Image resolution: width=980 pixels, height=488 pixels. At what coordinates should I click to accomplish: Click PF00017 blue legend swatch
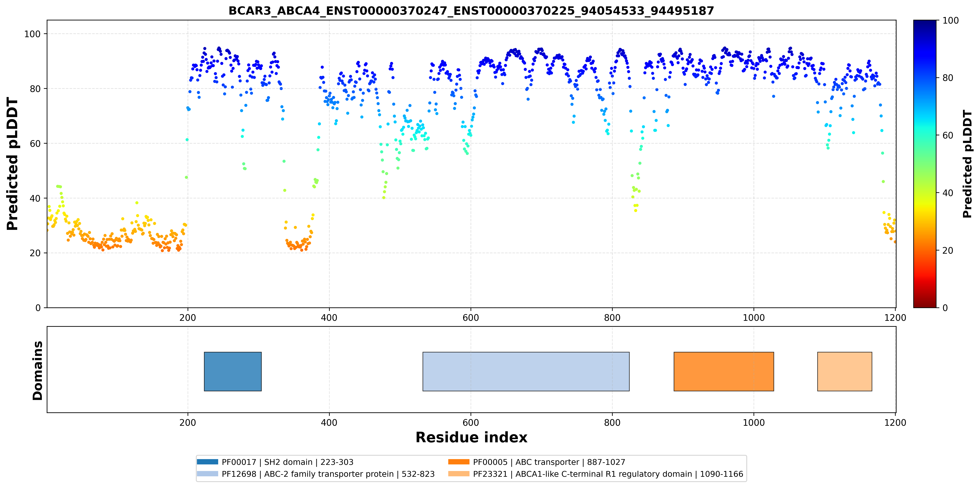click(208, 462)
